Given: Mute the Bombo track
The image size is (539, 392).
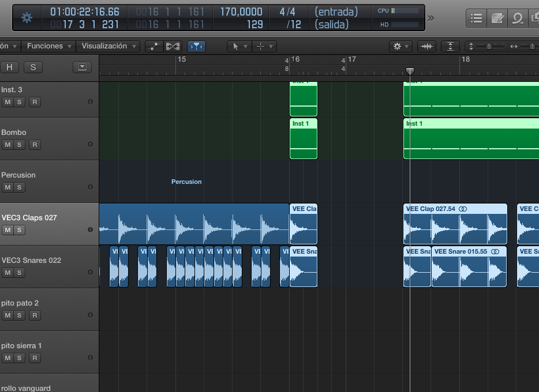Looking at the screenshot, I should pos(8,145).
